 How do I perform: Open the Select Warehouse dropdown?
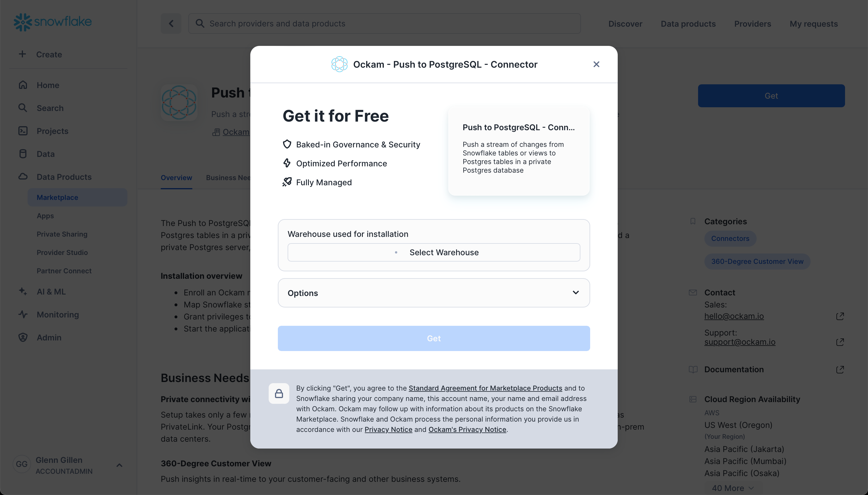pyautogui.click(x=433, y=252)
